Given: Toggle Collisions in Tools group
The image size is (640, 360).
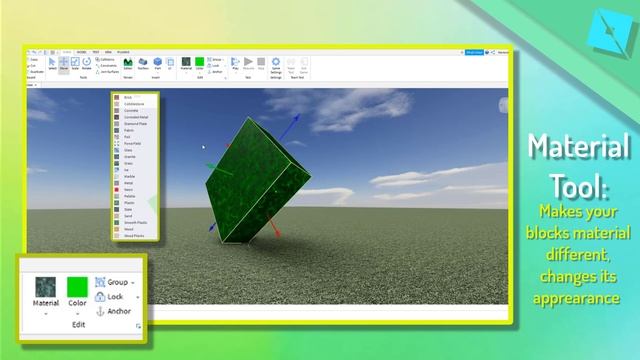Looking at the screenshot, I should [105, 60].
